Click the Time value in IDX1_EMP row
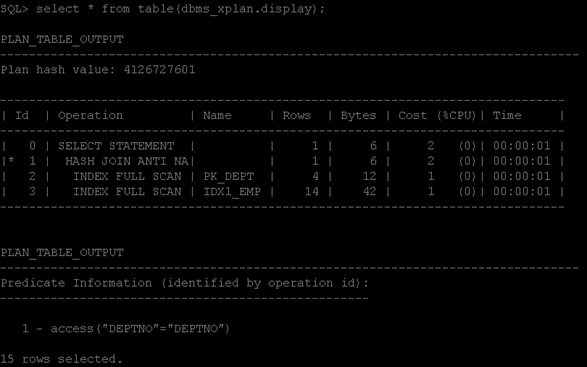Viewport: 587px width, 367px height. tap(521, 192)
